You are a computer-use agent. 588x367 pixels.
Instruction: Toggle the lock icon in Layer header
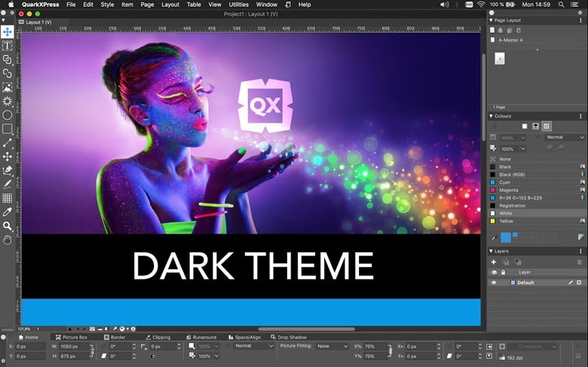503,273
